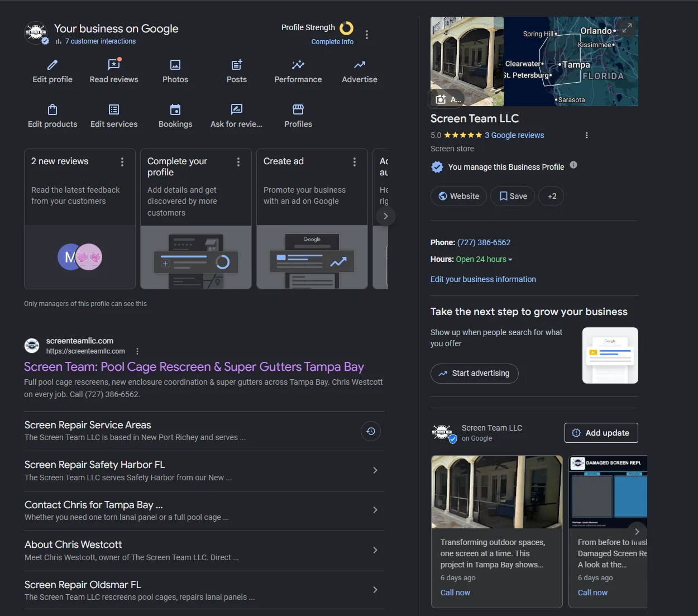Image resolution: width=698 pixels, height=616 pixels.
Task: Open options on Create ad card
Action: point(355,162)
